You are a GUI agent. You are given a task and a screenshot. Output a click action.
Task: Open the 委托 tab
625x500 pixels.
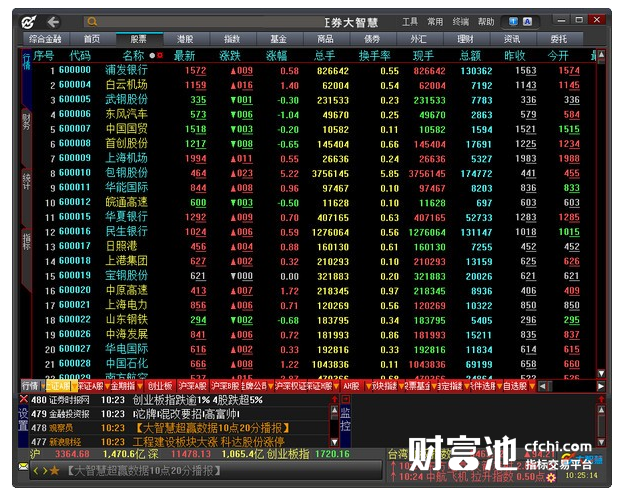(559, 39)
